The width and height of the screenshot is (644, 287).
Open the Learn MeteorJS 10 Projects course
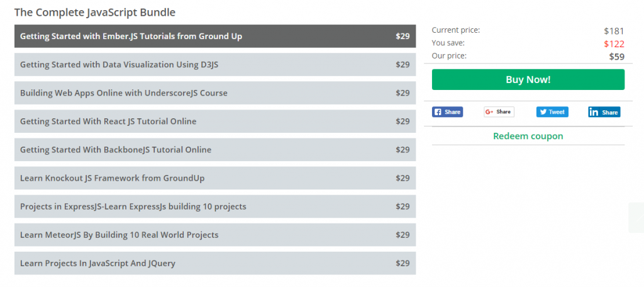[215, 235]
